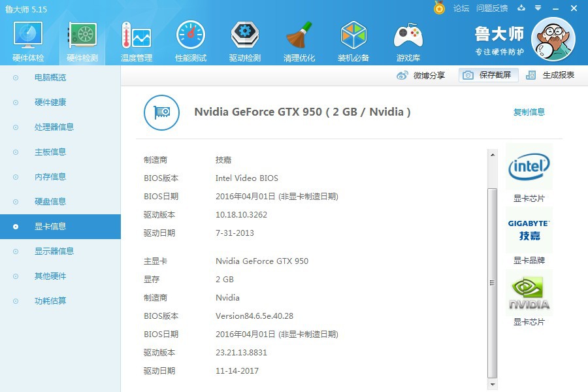Click the Nvidia GeForce GTX 950 title heading
The width and height of the screenshot is (588, 392).
302,112
